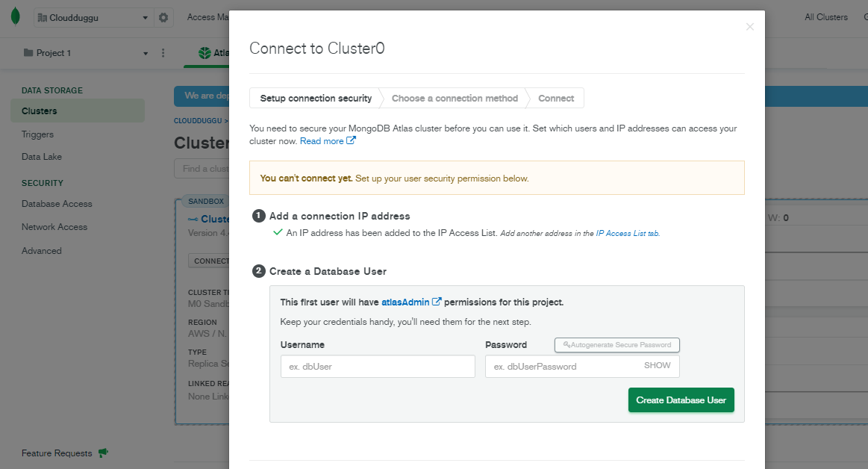Open All Clusters link
The image size is (868, 469).
point(826,17)
